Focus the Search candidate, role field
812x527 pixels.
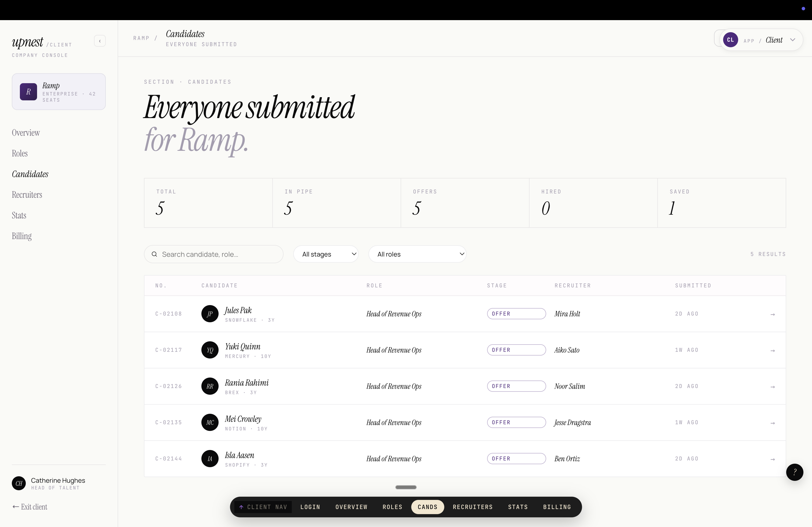[213, 254]
